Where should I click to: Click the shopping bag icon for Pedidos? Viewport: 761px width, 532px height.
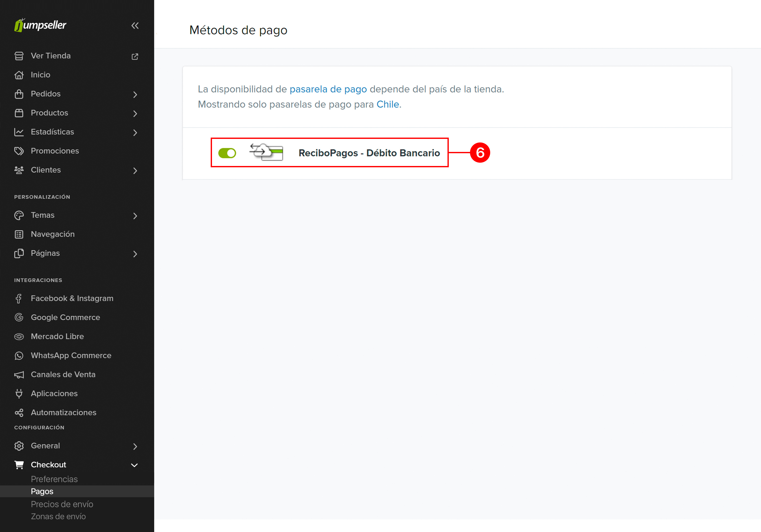tap(19, 94)
